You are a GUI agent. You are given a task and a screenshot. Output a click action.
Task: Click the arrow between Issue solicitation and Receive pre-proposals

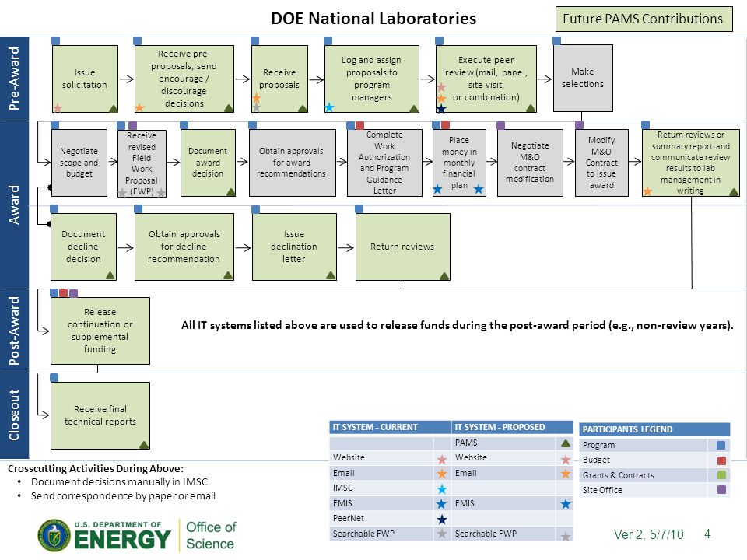pos(126,79)
